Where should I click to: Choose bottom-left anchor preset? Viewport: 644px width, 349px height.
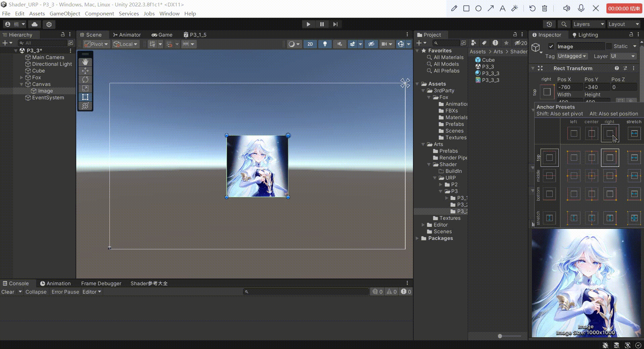point(574,194)
